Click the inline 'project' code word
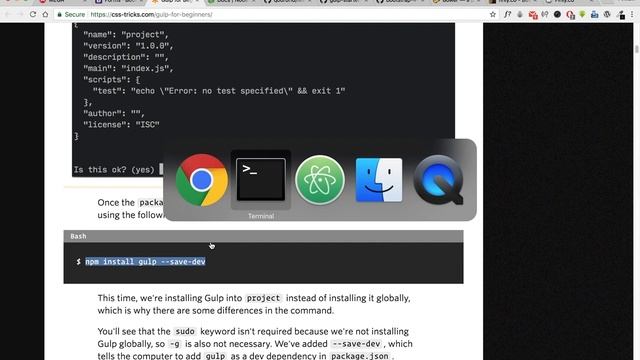 (x=263, y=298)
